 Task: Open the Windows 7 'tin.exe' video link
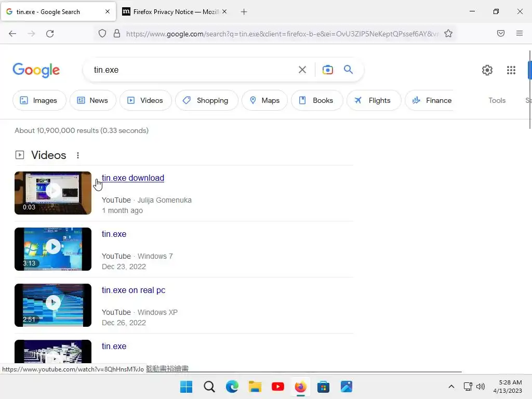point(114,234)
